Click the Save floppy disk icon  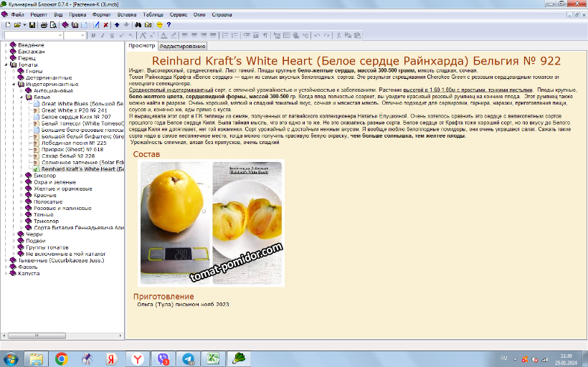(x=32, y=25)
